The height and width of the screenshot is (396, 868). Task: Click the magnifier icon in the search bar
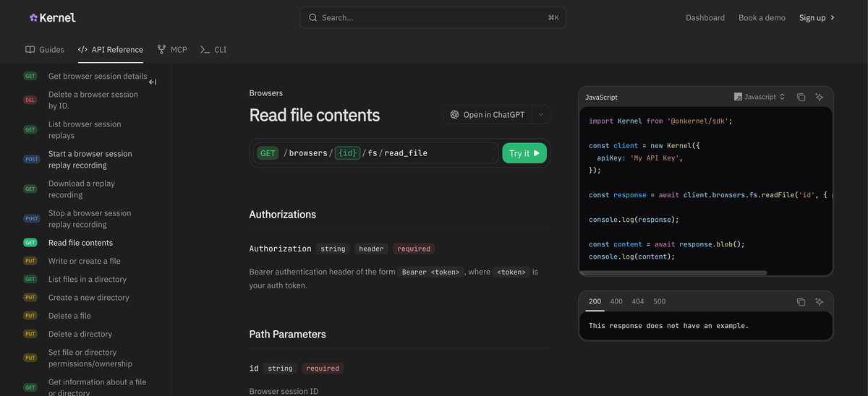(x=312, y=17)
